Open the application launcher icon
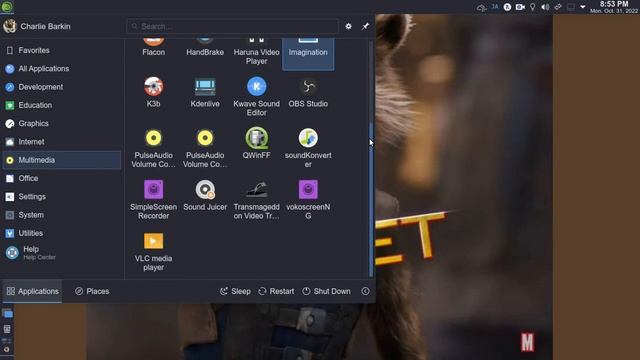This screenshot has height=360, width=640. (7, 7)
